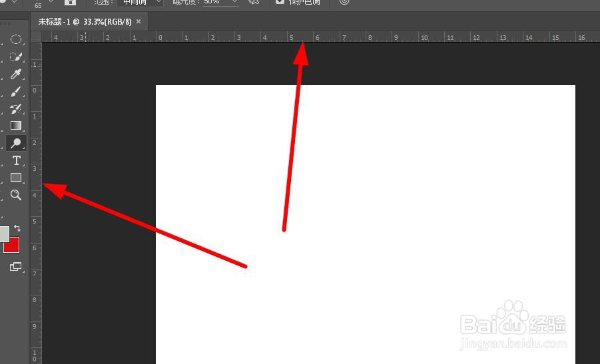Click the exposure 50% value field
Image resolution: width=600 pixels, height=364 pixels.
(216, 2)
